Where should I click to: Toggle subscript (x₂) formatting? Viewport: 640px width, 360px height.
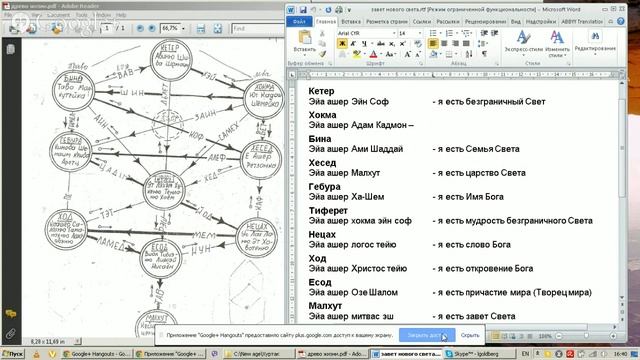pyautogui.click(x=392, y=43)
